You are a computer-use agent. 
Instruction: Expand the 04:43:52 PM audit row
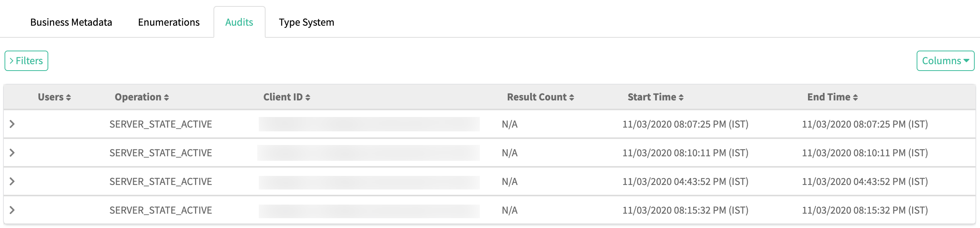pyautogui.click(x=12, y=182)
